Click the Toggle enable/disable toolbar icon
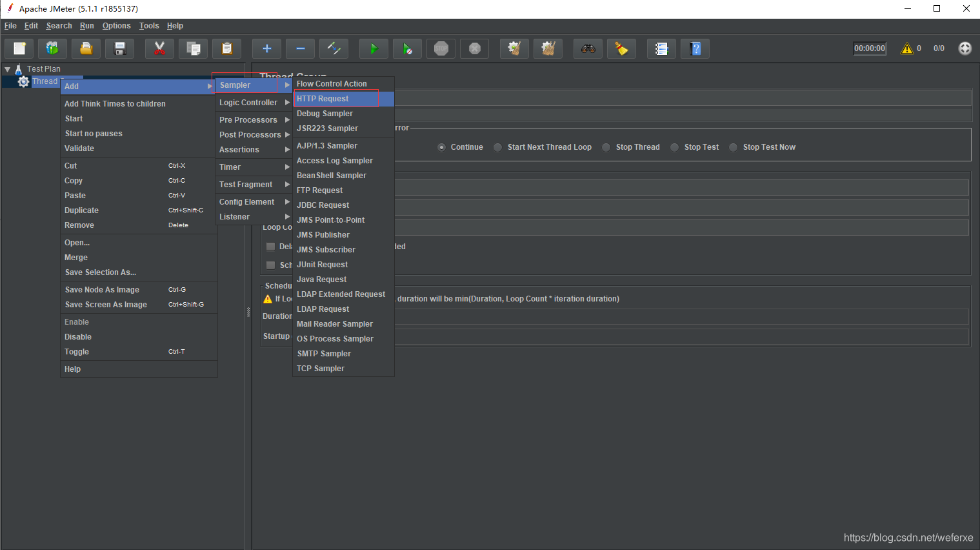980x550 pixels. 334,48
